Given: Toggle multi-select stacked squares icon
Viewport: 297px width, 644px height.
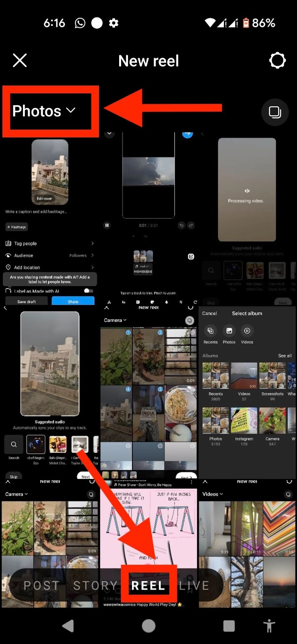Looking at the screenshot, I should [275, 112].
